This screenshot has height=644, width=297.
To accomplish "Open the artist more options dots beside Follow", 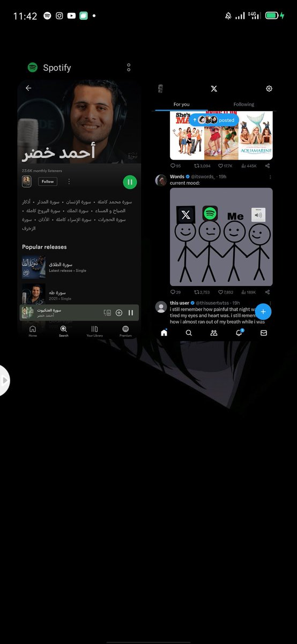I will point(69,181).
